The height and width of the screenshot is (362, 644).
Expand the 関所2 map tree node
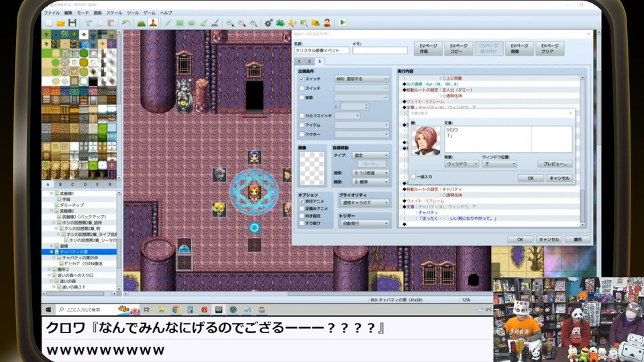49,269
